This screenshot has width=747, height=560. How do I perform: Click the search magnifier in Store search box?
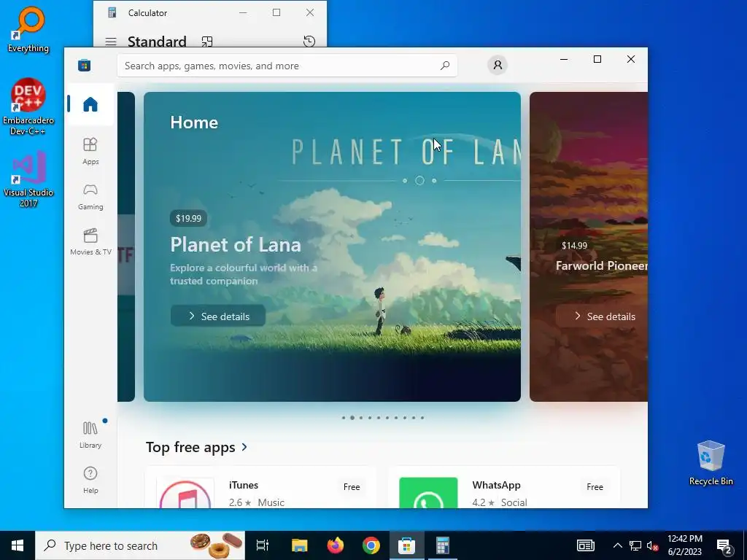[445, 66]
